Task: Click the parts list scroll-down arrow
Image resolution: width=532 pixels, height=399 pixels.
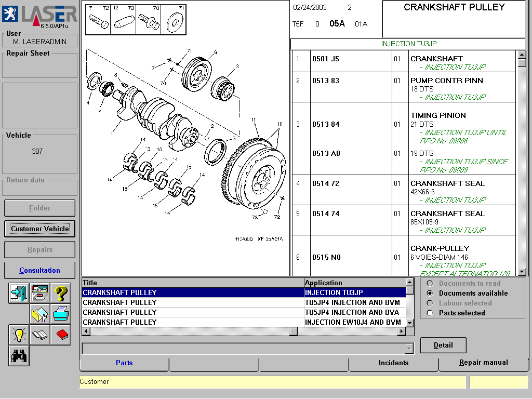Action: click(x=522, y=272)
